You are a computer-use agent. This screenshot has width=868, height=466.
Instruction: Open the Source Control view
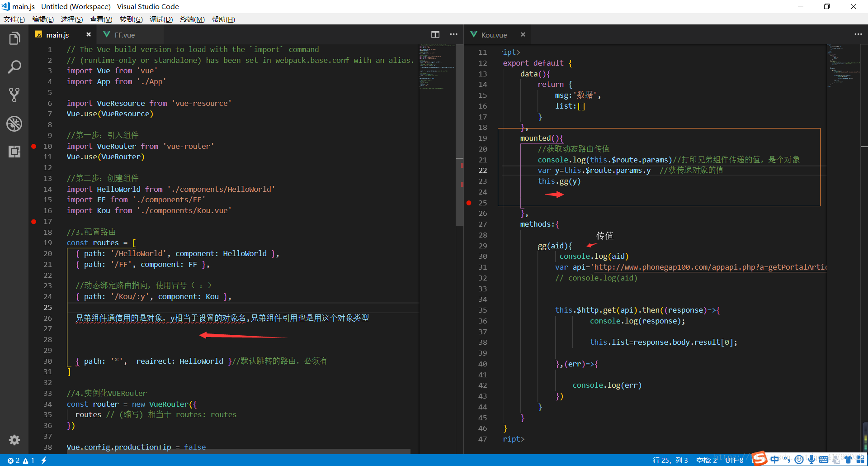[x=14, y=95]
